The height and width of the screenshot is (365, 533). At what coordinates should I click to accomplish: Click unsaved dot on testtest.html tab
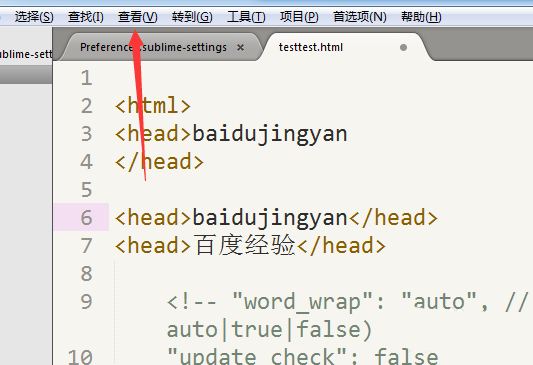(403, 48)
